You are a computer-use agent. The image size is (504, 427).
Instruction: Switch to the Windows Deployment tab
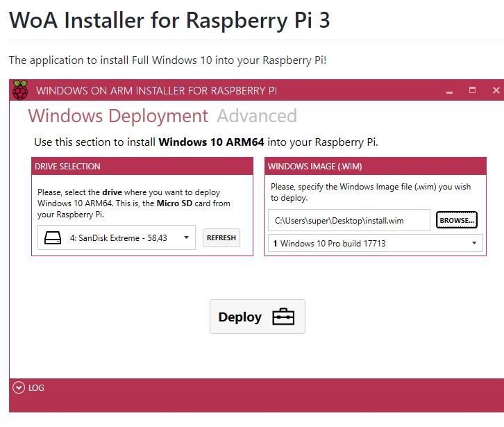pos(118,116)
